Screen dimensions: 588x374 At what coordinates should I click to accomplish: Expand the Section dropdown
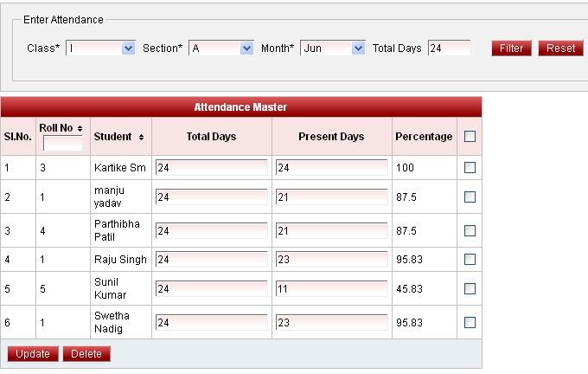pos(246,48)
